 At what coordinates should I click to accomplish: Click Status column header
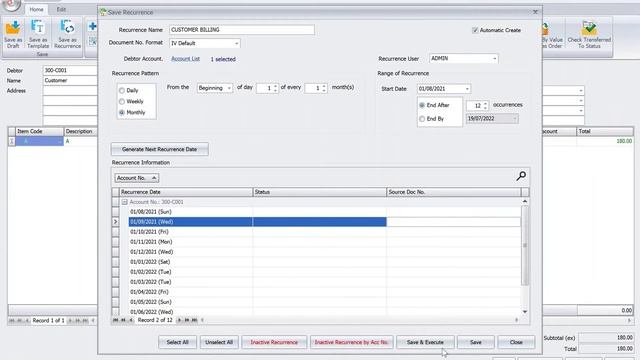coord(320,192)
